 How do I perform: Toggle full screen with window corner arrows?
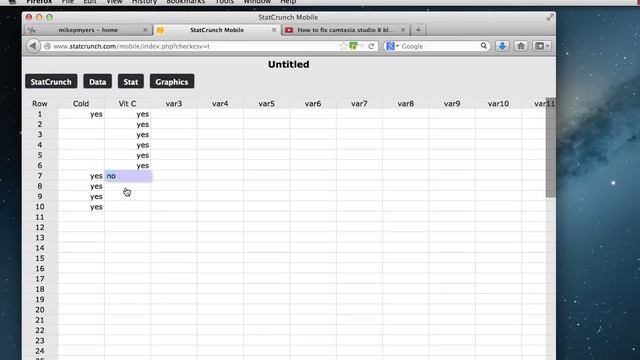pyautogui.click(x=550, y=17)
